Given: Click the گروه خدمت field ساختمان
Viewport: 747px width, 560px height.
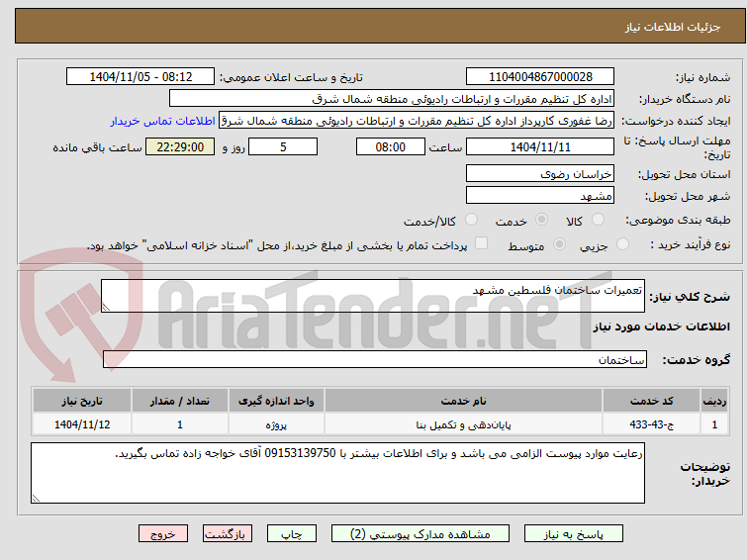Looking at the screenshot, I should (x=374, y=359).
